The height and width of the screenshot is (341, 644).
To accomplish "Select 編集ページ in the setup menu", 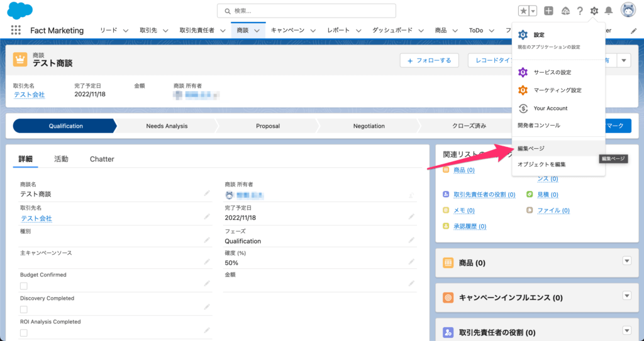I will [x=531, y=148].
